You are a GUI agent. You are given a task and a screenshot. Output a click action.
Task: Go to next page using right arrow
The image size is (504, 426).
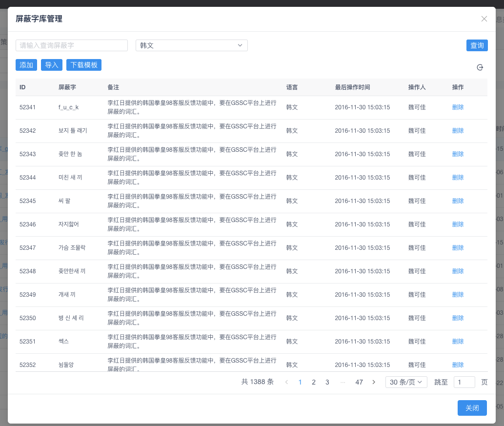pos(374,382)
